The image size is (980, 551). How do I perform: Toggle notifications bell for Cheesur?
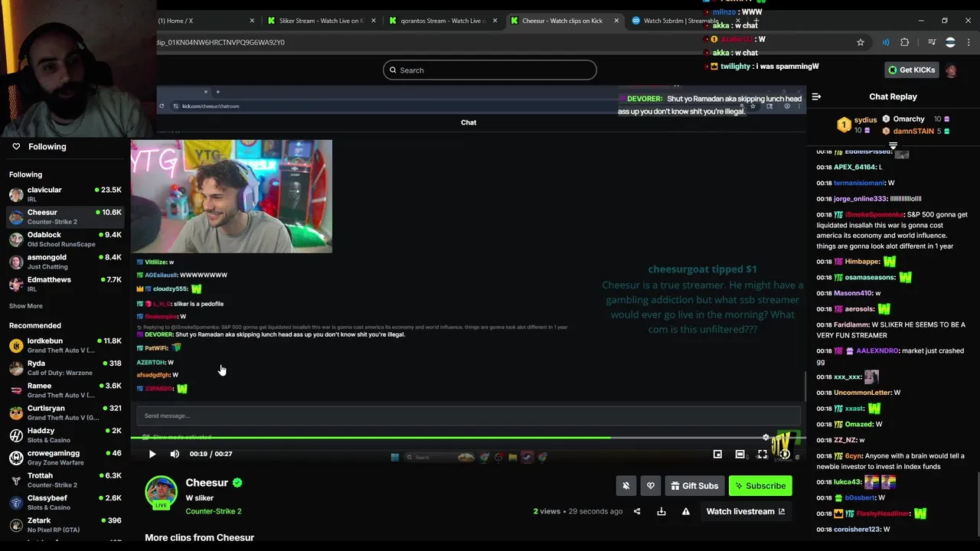pos(626,485)
